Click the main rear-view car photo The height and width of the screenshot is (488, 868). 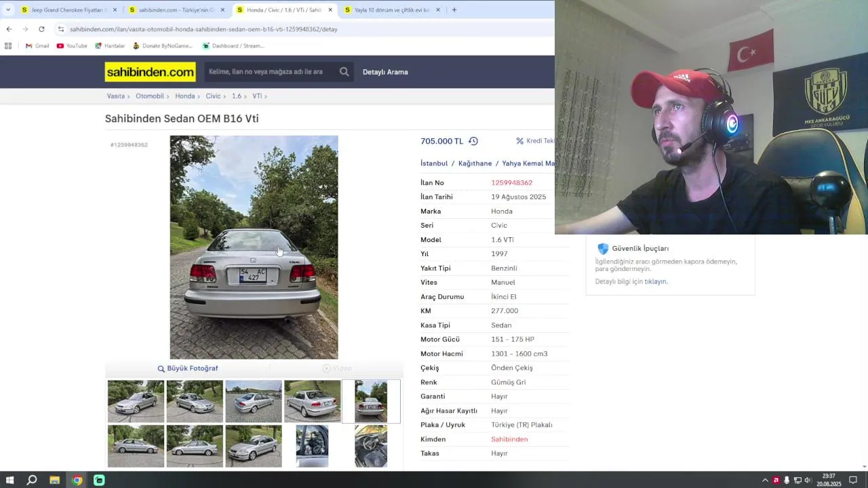tap(254, 247)
